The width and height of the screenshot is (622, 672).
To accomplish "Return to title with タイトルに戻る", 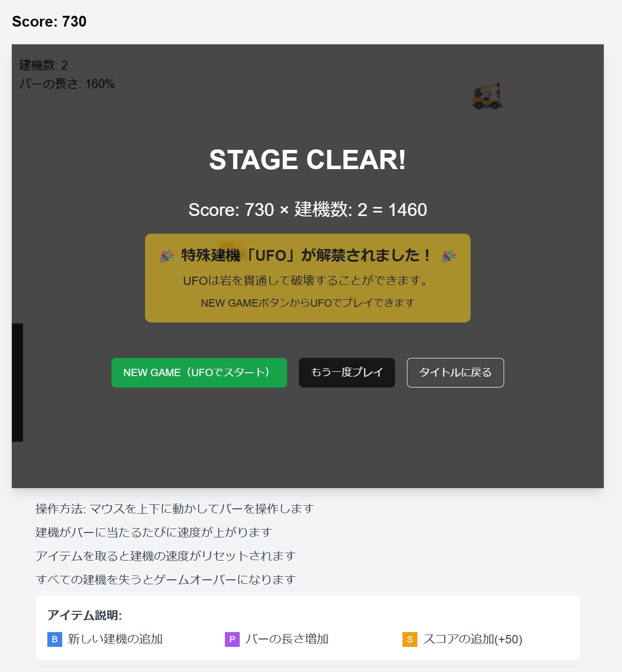I will (x=455, y=373).
